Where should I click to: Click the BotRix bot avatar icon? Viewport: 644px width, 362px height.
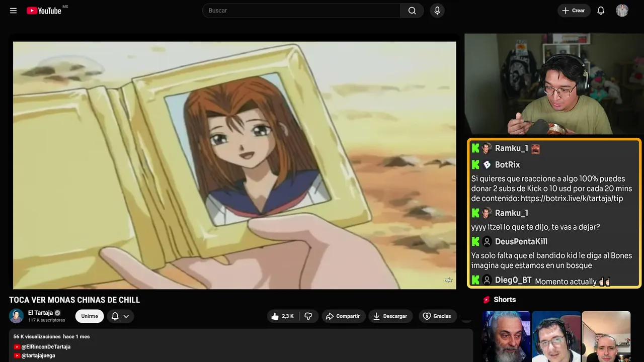[x=487, y=165]
